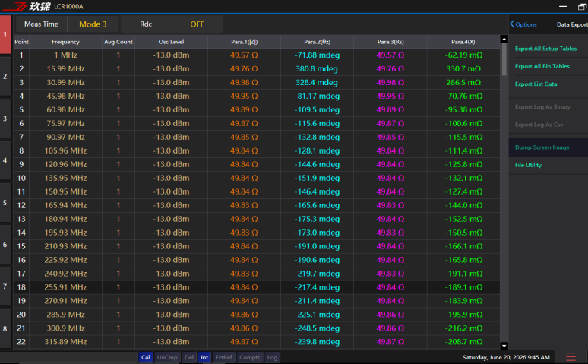Toggle the Comptr status indicator
This screenshot has width=588, height=364.
point(249,357)
